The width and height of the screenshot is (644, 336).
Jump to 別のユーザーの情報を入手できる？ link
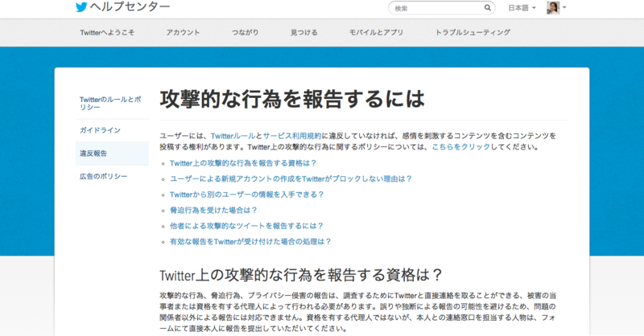pyautogui.click(x=247, y=195)
